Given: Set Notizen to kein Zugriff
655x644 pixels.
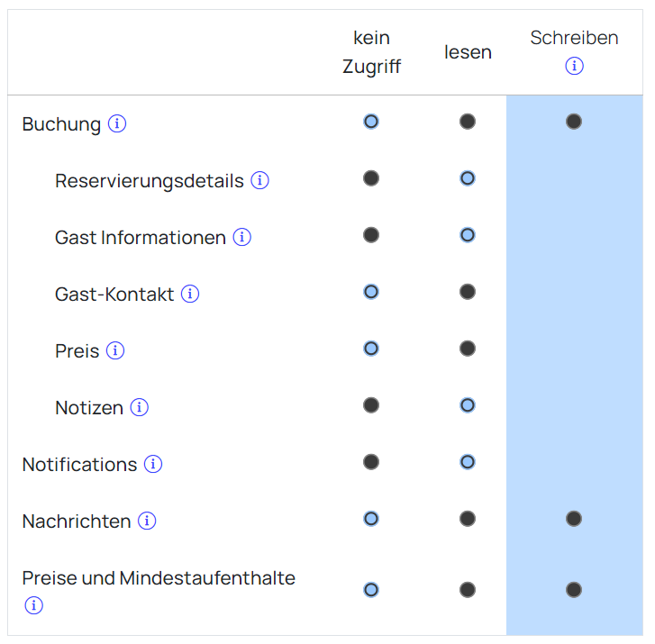Looking at the screenshot, I should click(371, 405).
